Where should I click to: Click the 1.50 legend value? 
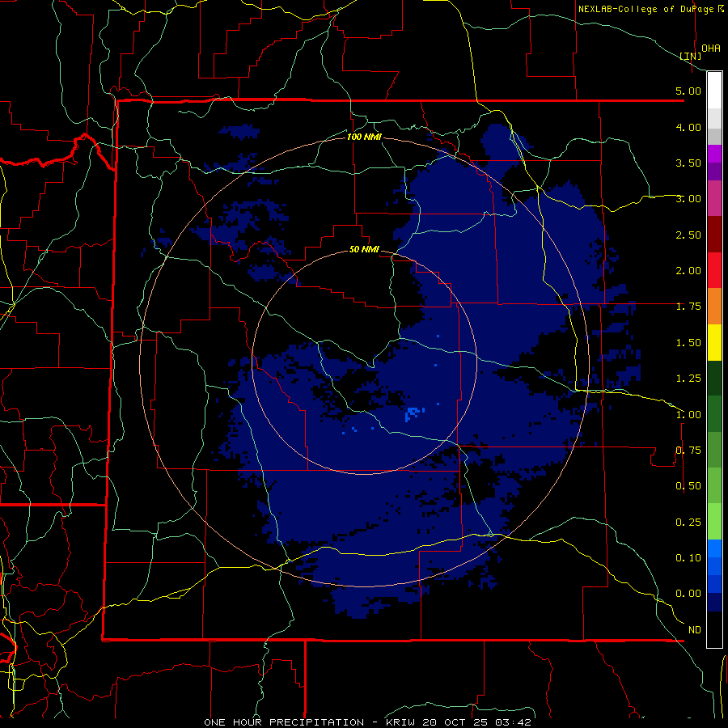click(688, 343)
